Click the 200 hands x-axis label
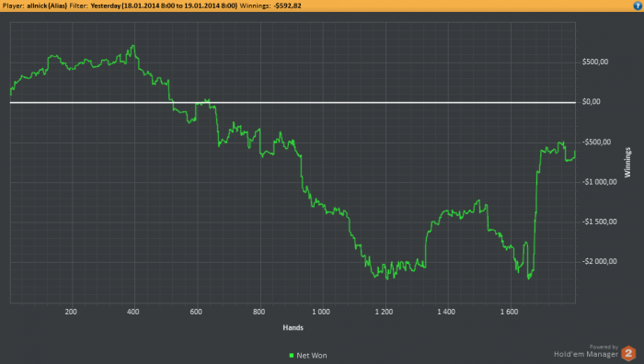 point(71,312)
